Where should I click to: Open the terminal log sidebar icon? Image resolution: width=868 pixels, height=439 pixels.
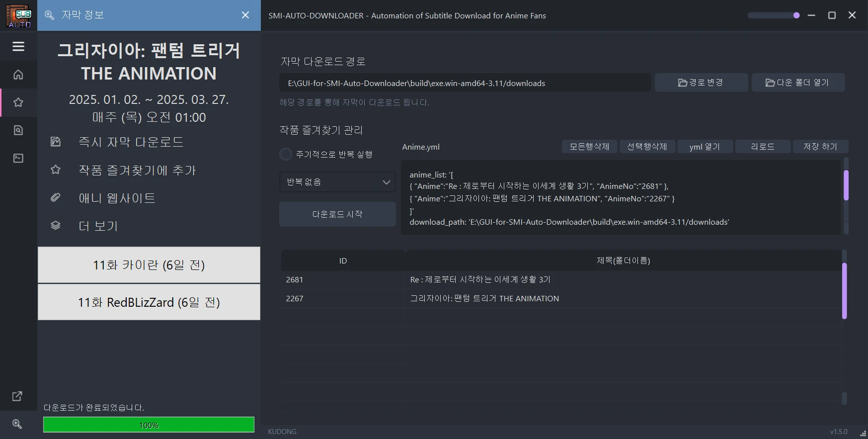coord(18,158)
